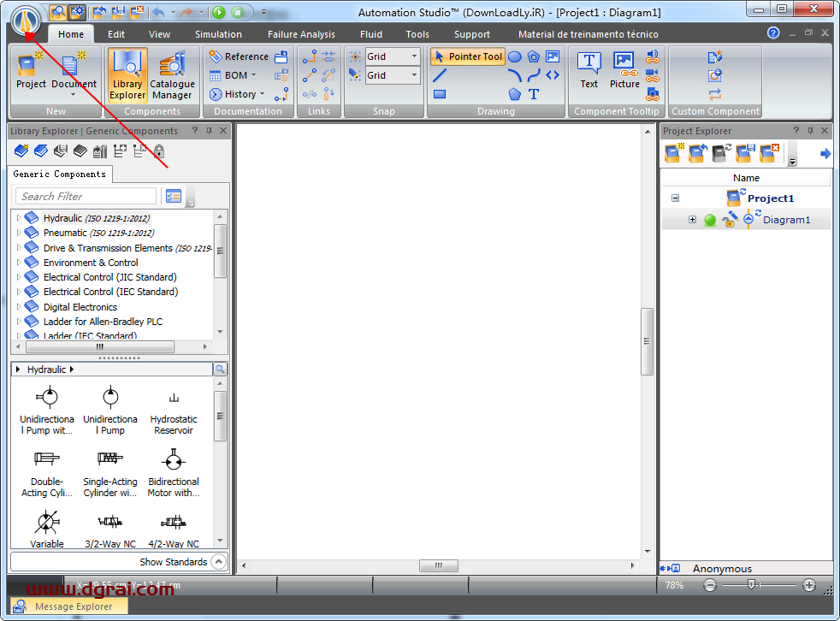Add Component Tooltip Picture

624,70
